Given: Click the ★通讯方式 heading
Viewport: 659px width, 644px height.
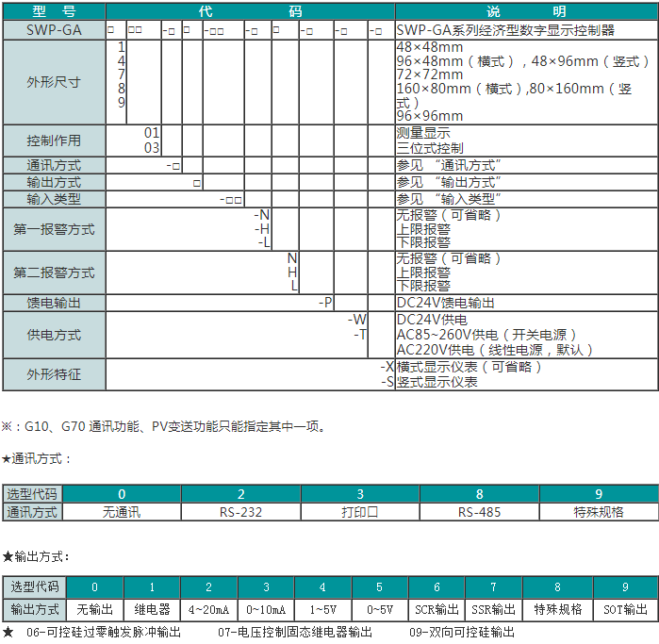Looking at the screenshot, I should [36, 458].
